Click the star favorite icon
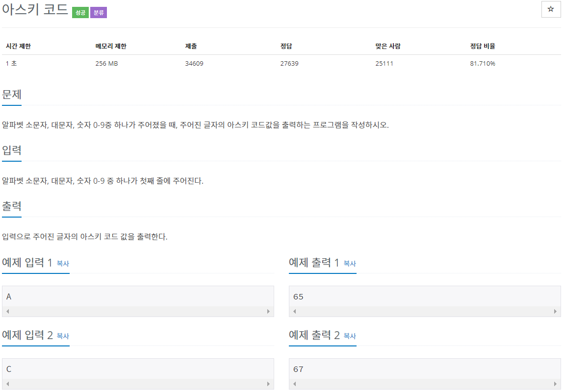Viewport: 564px width, 392px height. [x=551, y=9]
